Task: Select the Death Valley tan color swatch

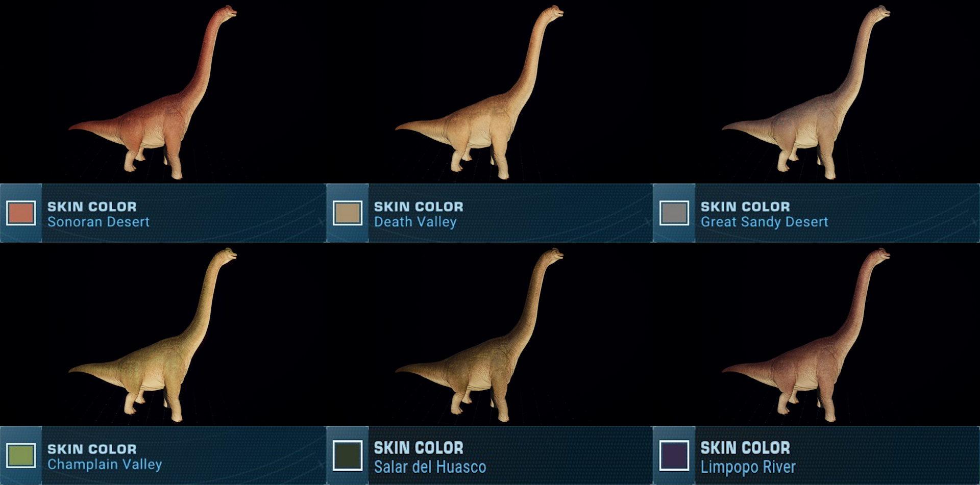Action: 348,213
